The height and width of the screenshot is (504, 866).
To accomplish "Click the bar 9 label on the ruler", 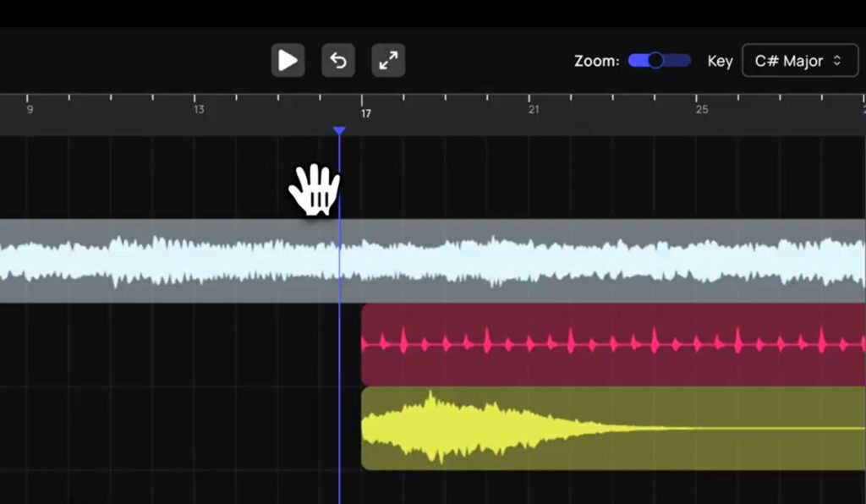I will pos(30,109).
